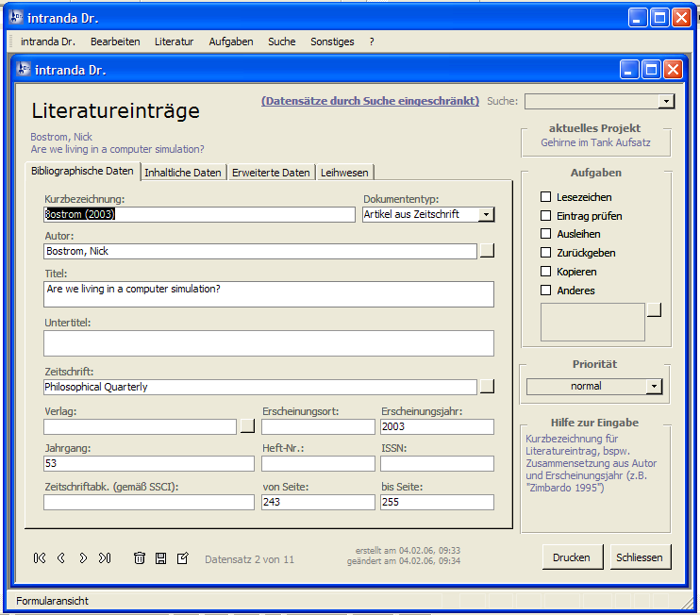Jump to the first record
Screen dimensions: 700x615
(40, 557)
